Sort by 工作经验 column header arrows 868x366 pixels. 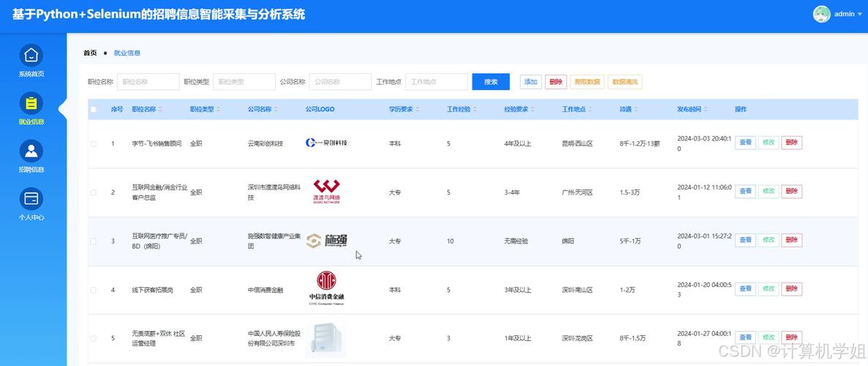tap(475, 110)
